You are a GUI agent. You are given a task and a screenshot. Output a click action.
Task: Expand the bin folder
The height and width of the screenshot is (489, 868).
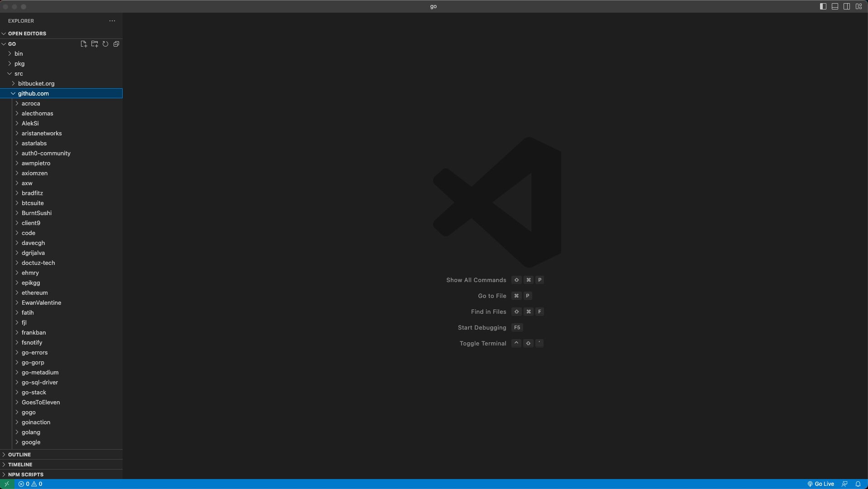[x=61, y=53]
